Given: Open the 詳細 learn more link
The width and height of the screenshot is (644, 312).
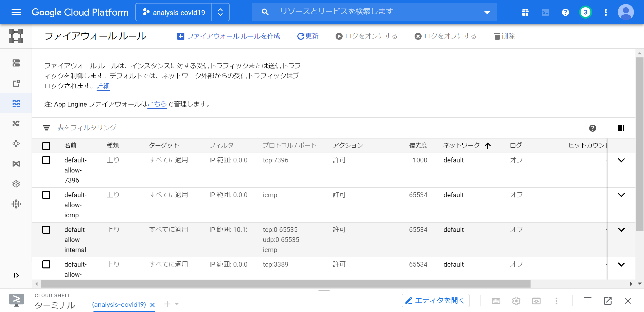Looking at the screenshot, I should coord(103,86).
